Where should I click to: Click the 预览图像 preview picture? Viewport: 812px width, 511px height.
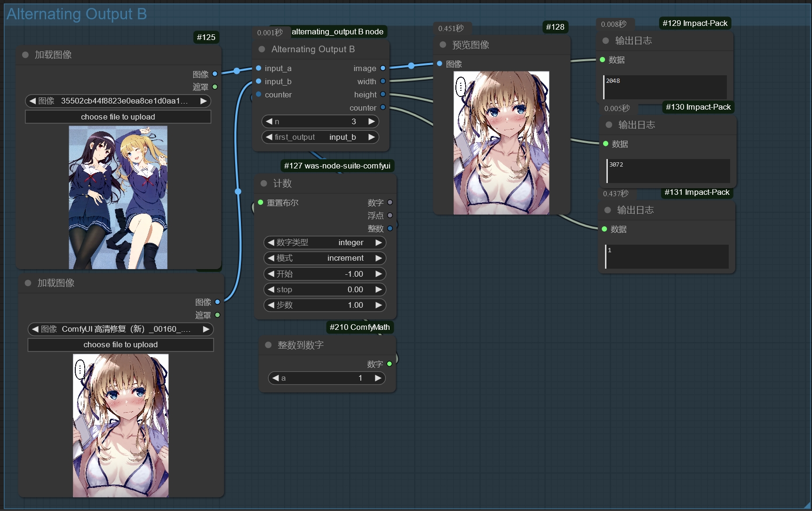[501, 143]
